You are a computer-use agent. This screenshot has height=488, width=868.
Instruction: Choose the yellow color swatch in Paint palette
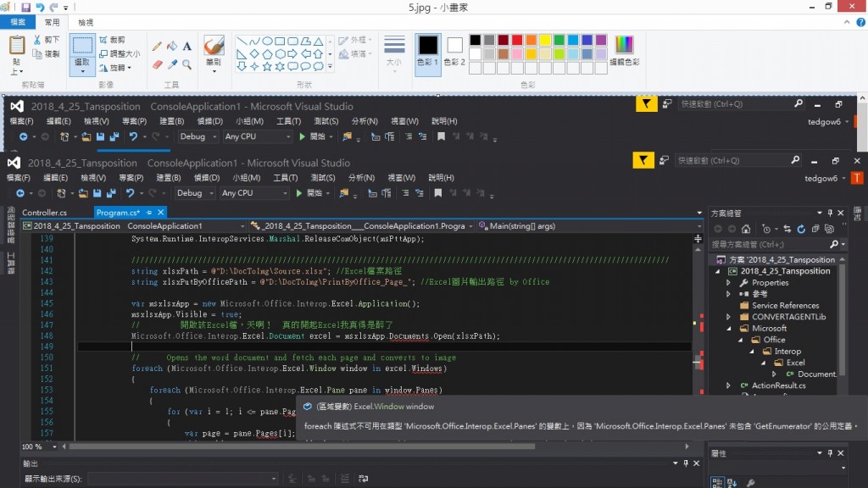(545, 40)
